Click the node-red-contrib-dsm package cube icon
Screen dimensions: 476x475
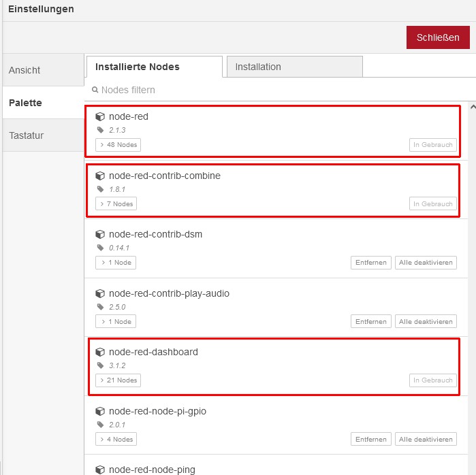100,234
